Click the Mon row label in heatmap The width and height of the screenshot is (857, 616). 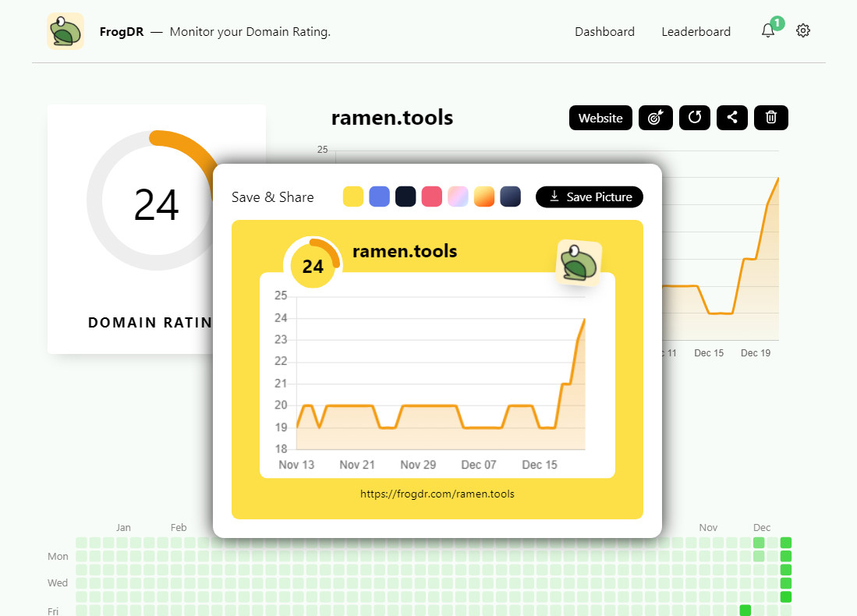point(58,557)
